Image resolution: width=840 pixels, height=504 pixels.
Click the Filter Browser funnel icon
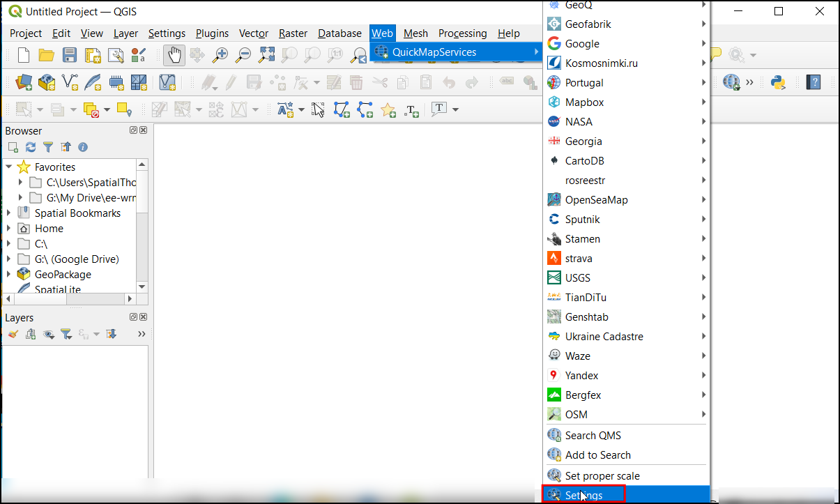[x=47, y=147]
